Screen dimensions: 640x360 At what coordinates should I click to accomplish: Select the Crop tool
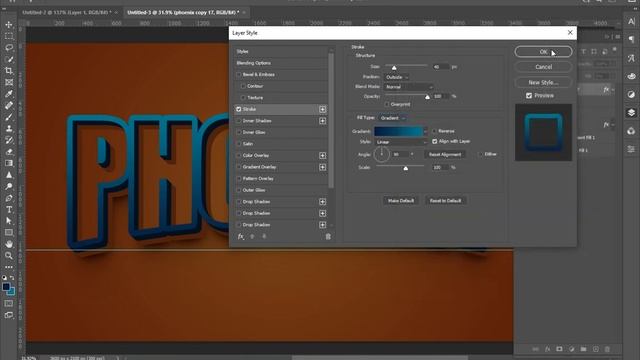point(9,71)
